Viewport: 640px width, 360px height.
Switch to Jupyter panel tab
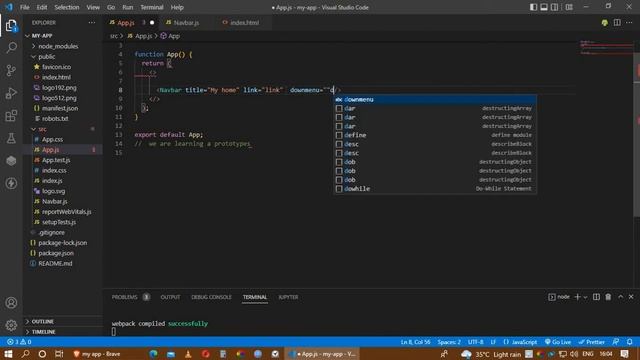pos(288,297)
